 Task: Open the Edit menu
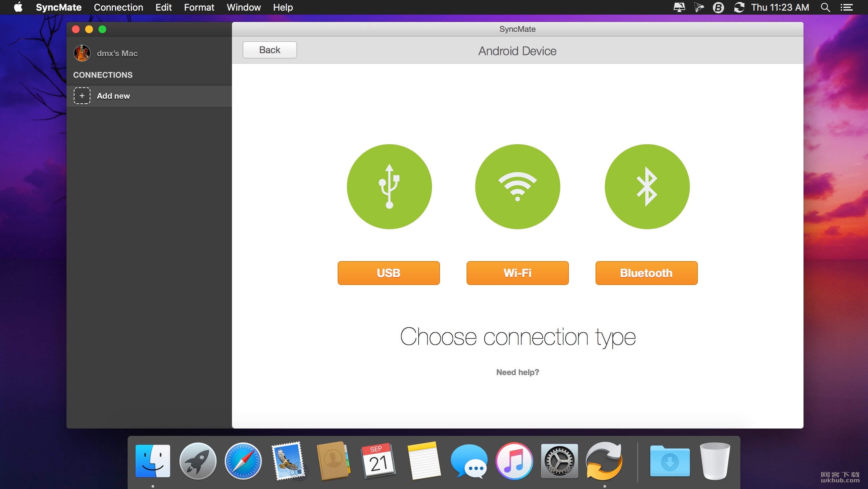click(163, 7)
